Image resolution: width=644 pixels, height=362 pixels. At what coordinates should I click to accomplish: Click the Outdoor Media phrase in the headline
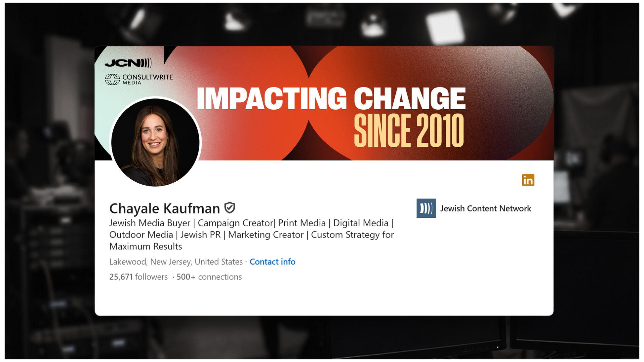(x=141, y=235)
